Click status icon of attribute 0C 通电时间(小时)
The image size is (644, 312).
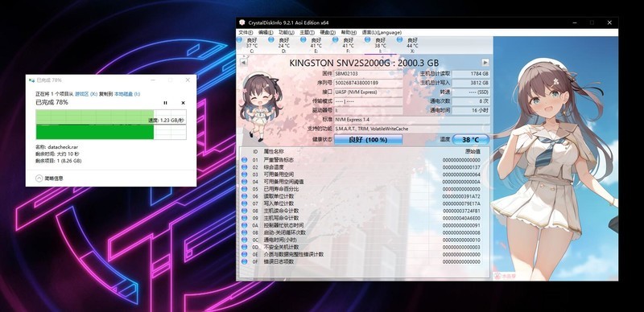(x=245, y=240)
